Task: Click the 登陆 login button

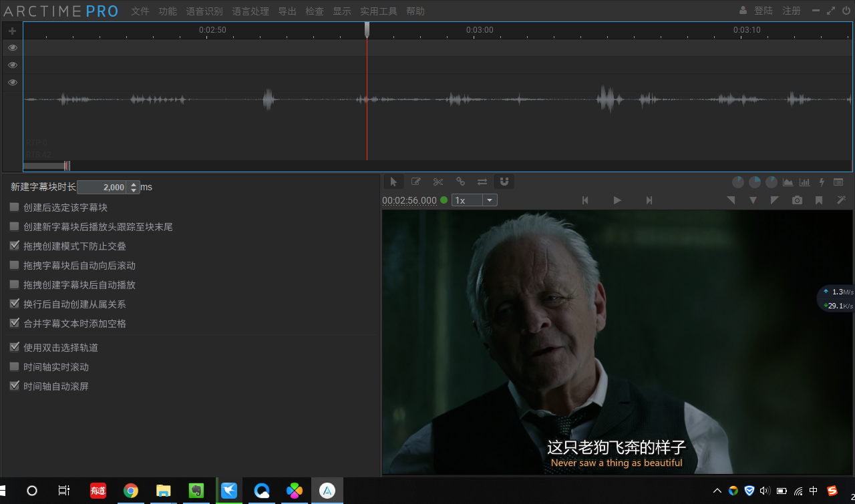Action: (x=763, y=11)
